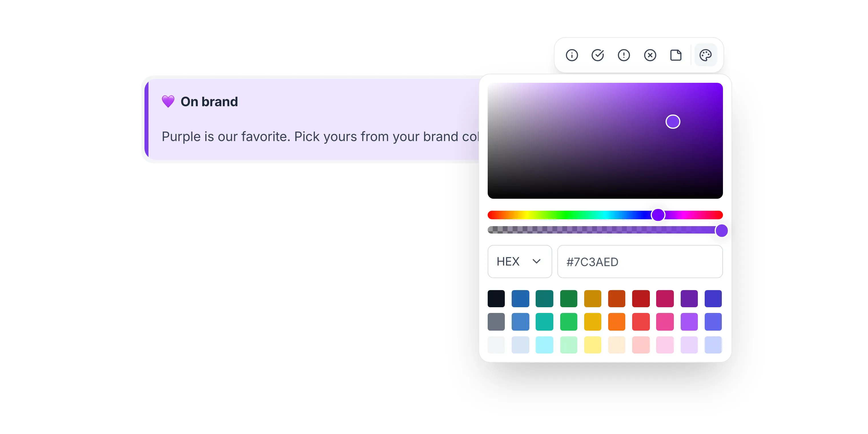Pick the light cyan swatch in bottom row
This screenshot has width=868, height=434.
(544, 345)
